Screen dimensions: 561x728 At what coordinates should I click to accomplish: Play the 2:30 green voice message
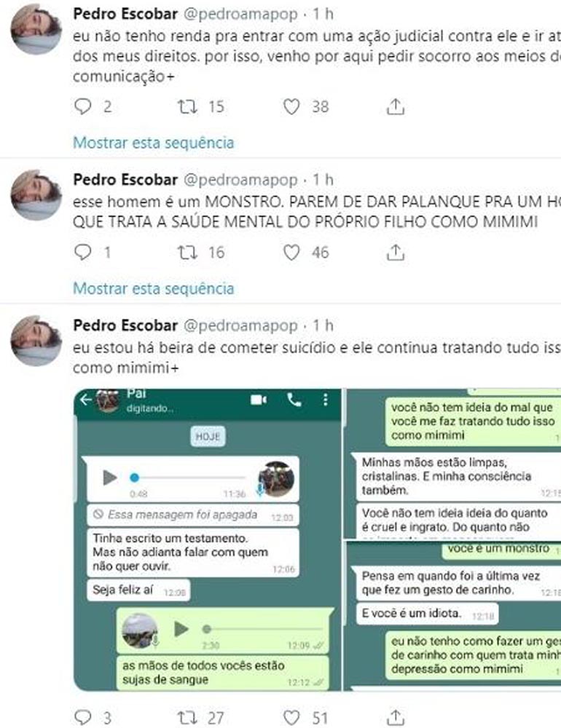point(181,629)
